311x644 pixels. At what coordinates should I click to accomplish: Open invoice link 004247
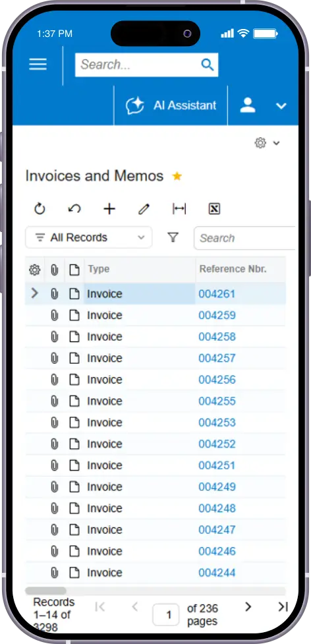217,530
